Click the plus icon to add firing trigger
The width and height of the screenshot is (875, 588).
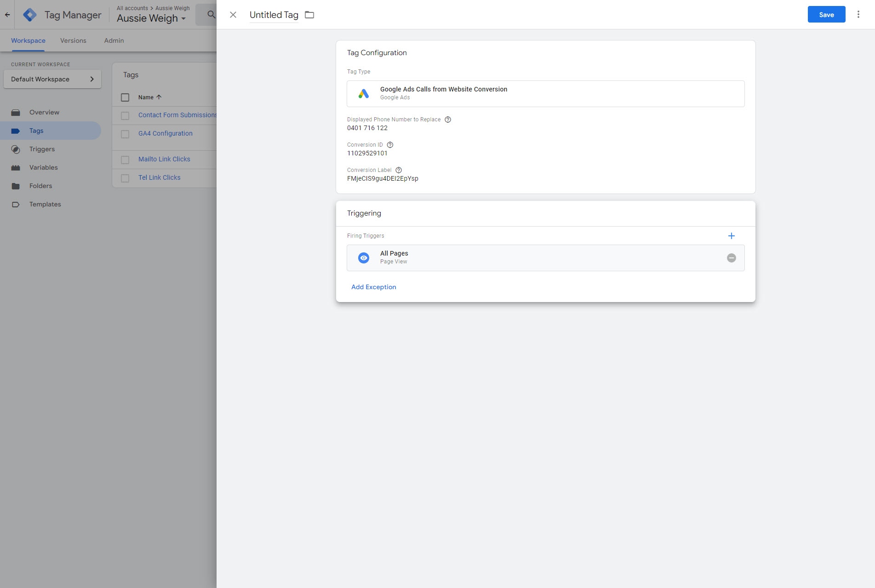click(731, 236)
